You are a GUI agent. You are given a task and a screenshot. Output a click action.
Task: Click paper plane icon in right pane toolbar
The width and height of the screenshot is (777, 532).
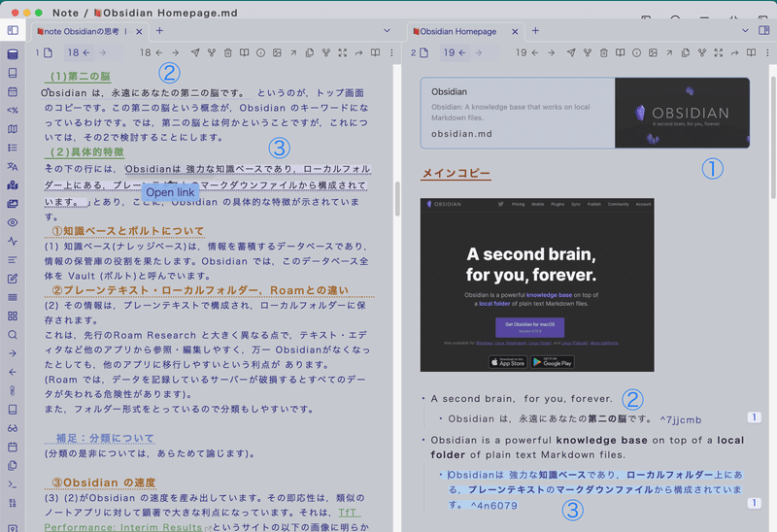coord(571,52)
